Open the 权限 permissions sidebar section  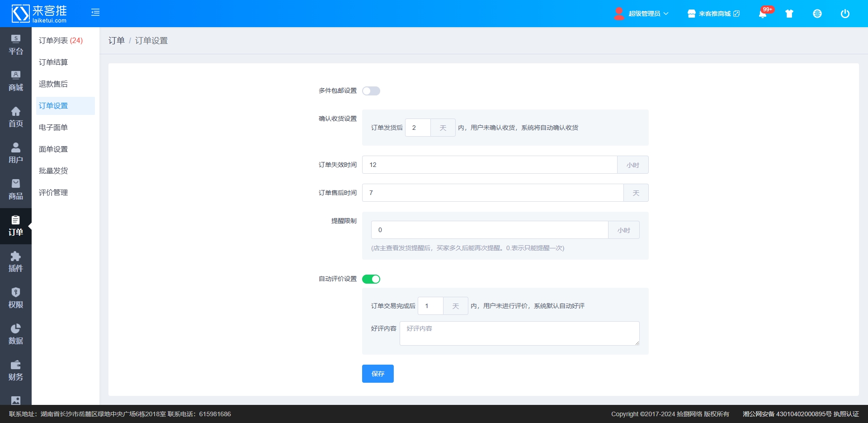[x=16, y=299]
